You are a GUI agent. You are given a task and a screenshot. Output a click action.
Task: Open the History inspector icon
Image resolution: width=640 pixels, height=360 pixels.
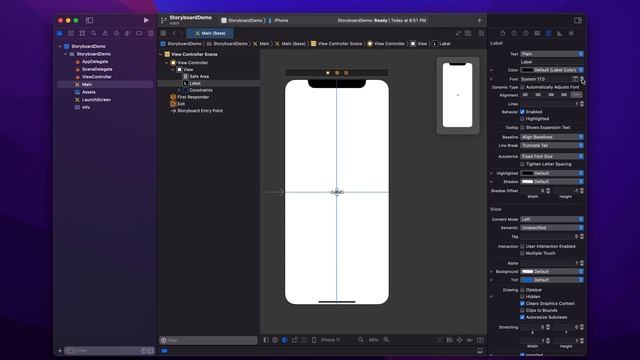click(x=514, y=33)
